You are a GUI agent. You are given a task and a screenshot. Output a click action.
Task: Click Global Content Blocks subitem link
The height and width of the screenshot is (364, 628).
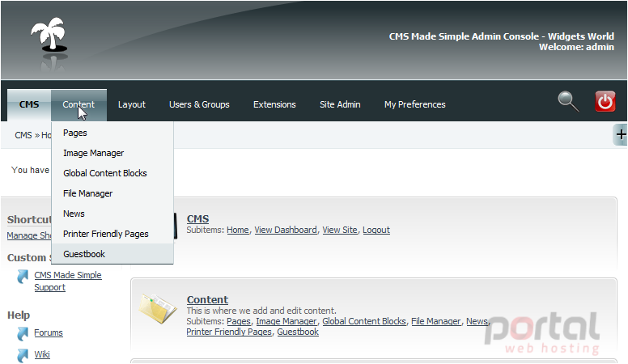[x=363, y=322]
